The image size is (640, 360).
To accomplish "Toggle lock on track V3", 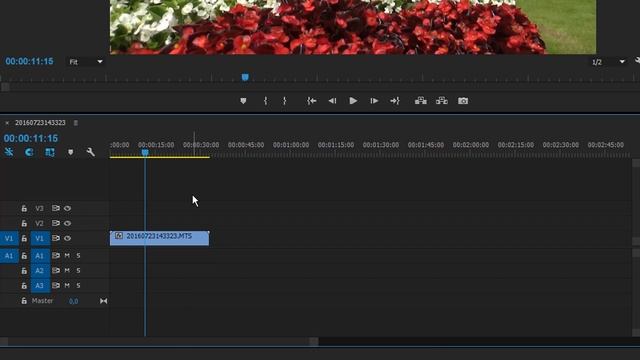I will (x=24, y=209).
